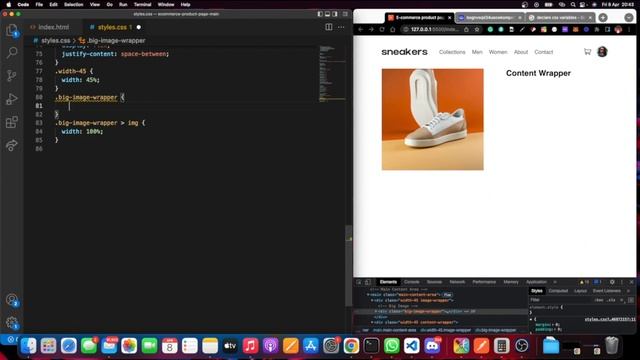Open the Selection menu
The image size is (640, 360).
pyautogui.click(x=73, y=4)
